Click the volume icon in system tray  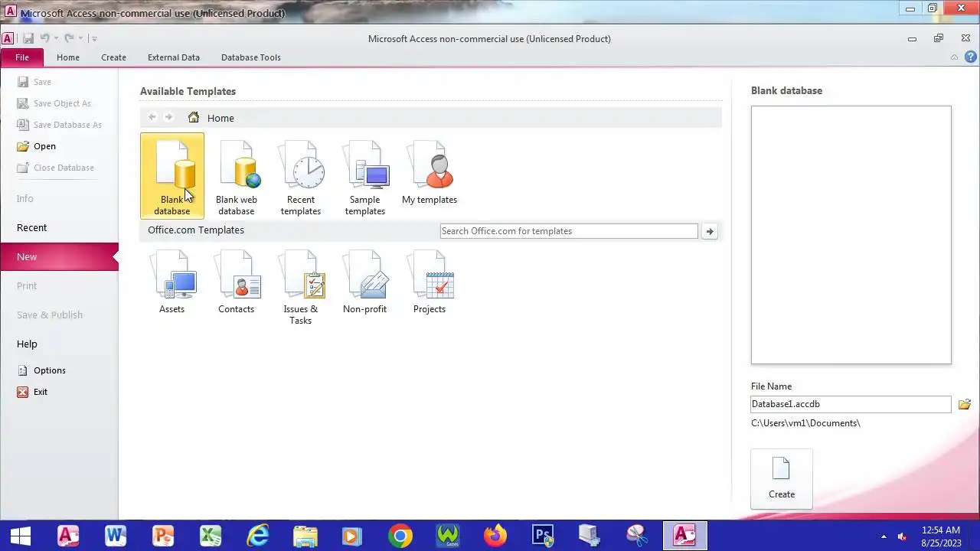(902, 536)
